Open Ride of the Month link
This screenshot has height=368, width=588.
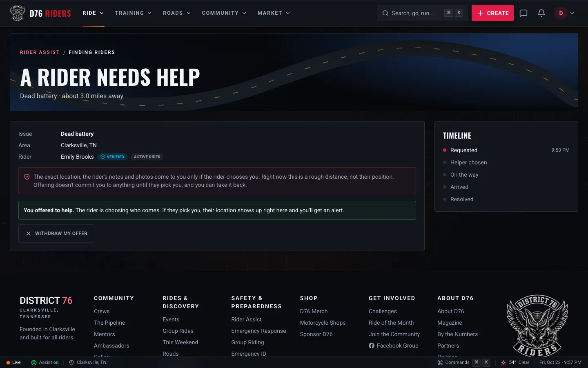pyautogui.click(x=391, y=323)
